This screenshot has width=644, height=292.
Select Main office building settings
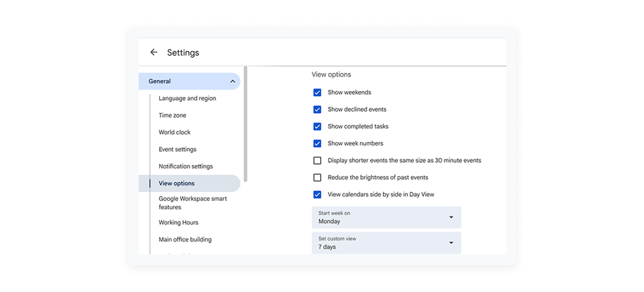click(185, 239)
